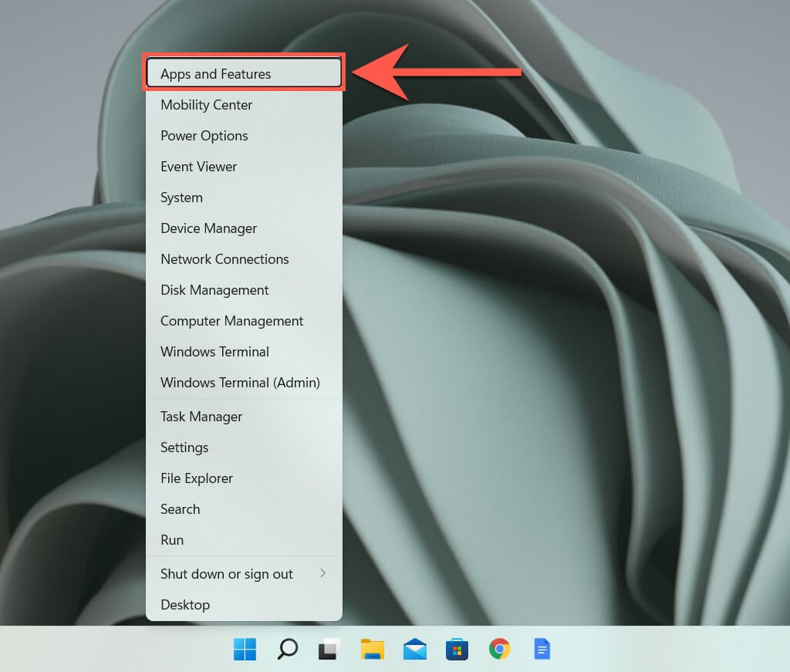
Task: Choose Disk Management in the menu
Action: point(214,290)
